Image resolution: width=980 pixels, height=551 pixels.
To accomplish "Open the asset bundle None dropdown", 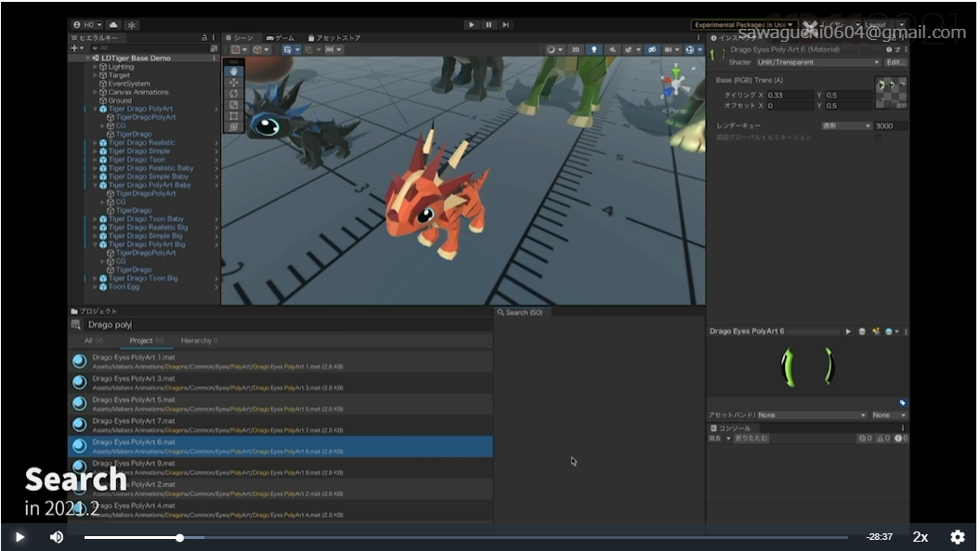I will coord(811,415).
